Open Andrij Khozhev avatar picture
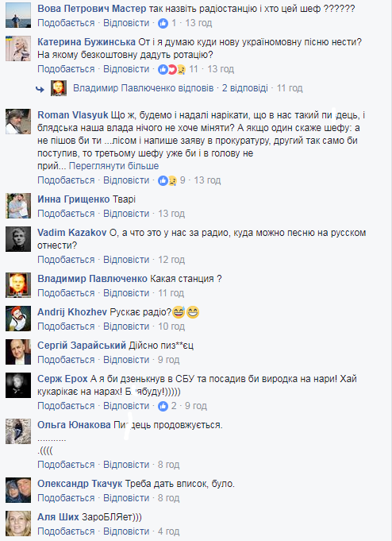The image size is (392, 541). pos(18,319)
